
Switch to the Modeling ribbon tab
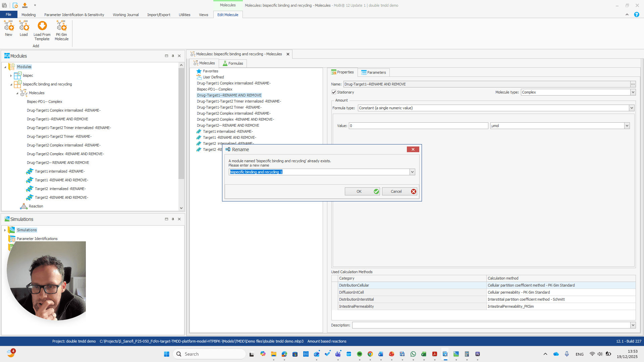(29, 15)
